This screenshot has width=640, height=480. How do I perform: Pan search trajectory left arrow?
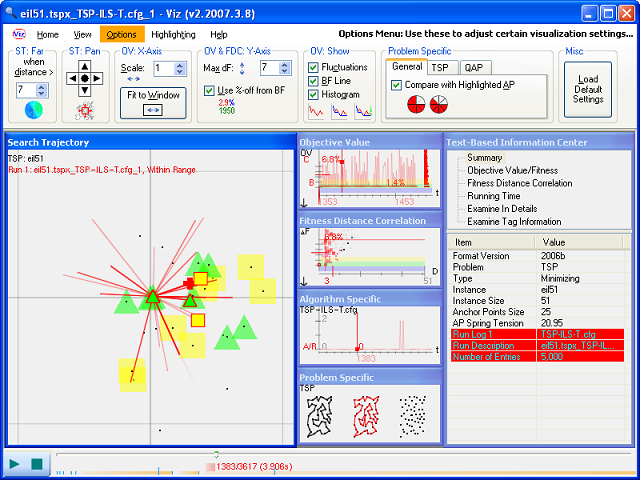pos(72,78)
